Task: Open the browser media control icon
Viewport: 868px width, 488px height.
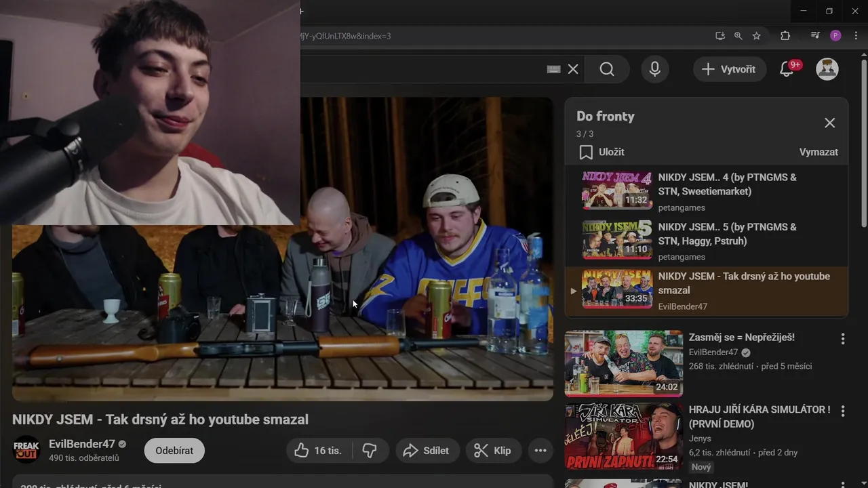Action: (x=815, y=36)
